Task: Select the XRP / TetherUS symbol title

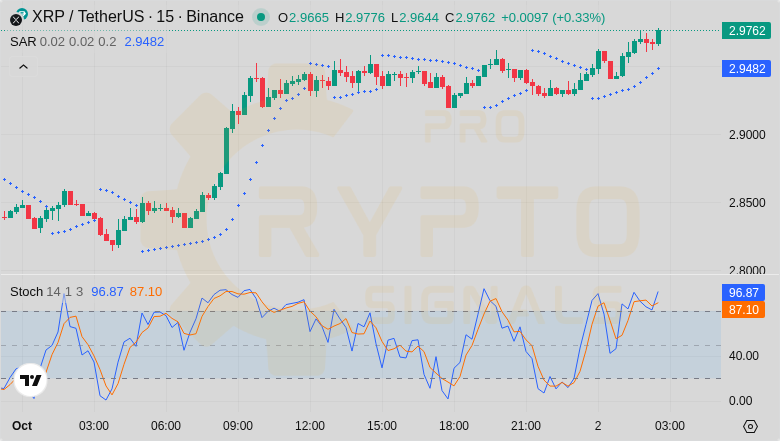Action: pyautogui.click(x=138, y=17)
